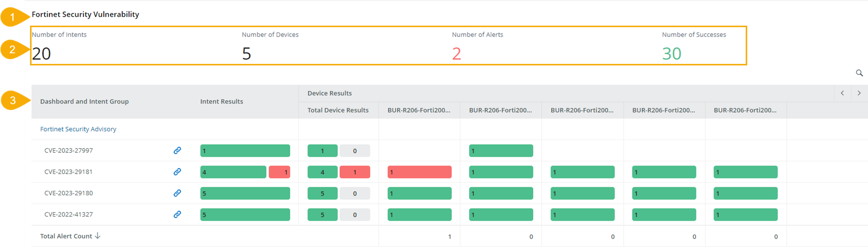Viewport: 868px width, 250px height.
Task: Click the first BUR-R206-Forti200 device column header
Action: coord(419,110)
